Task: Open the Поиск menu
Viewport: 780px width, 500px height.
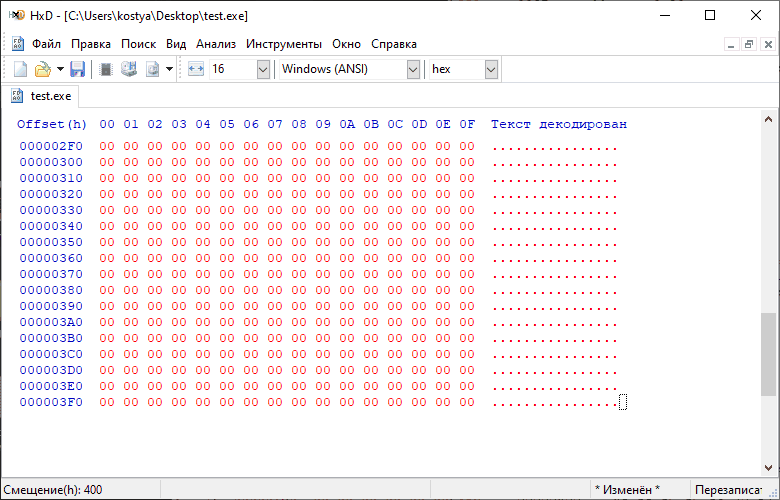Action: point(138,44)
